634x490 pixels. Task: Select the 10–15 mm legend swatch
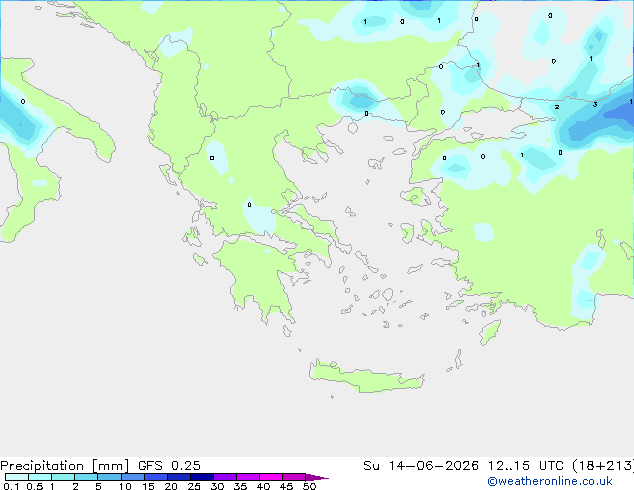coord(132,477)
